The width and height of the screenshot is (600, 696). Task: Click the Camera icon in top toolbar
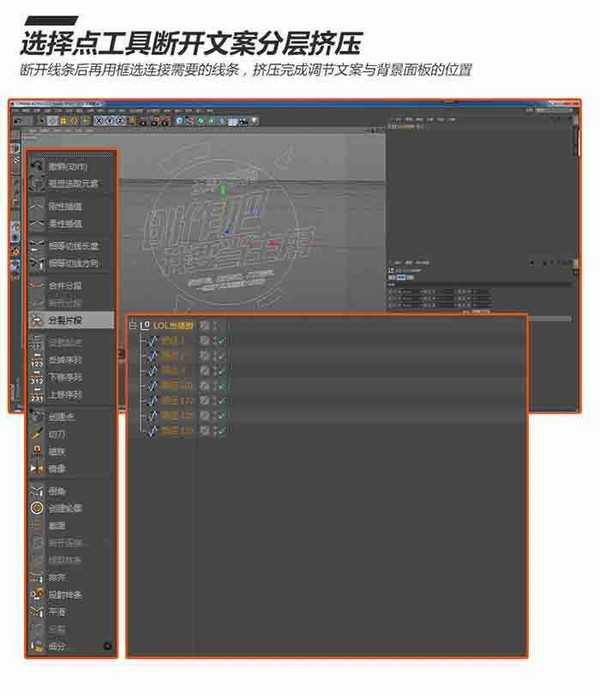pyautogui.click(x=243, y=120)
